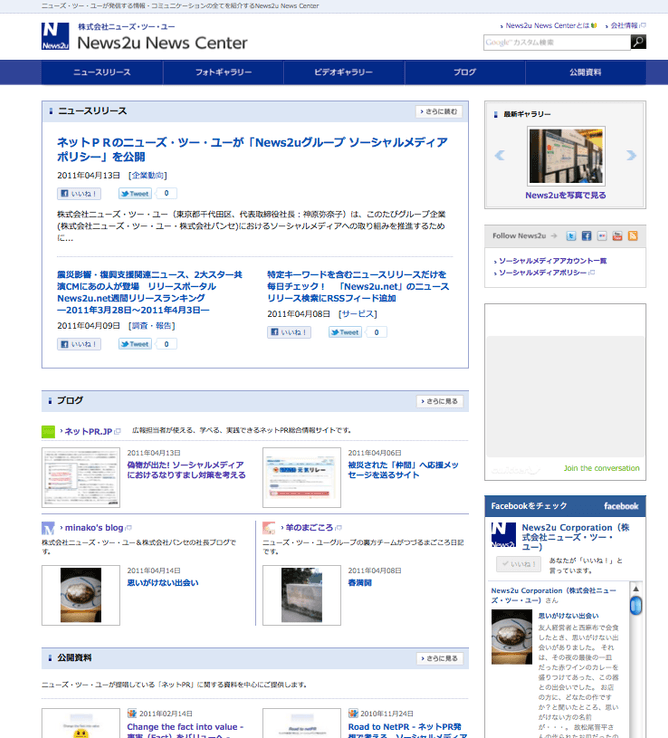
Task: Click icon beside 2011年02月14日 document date
Action: [132, 714]
